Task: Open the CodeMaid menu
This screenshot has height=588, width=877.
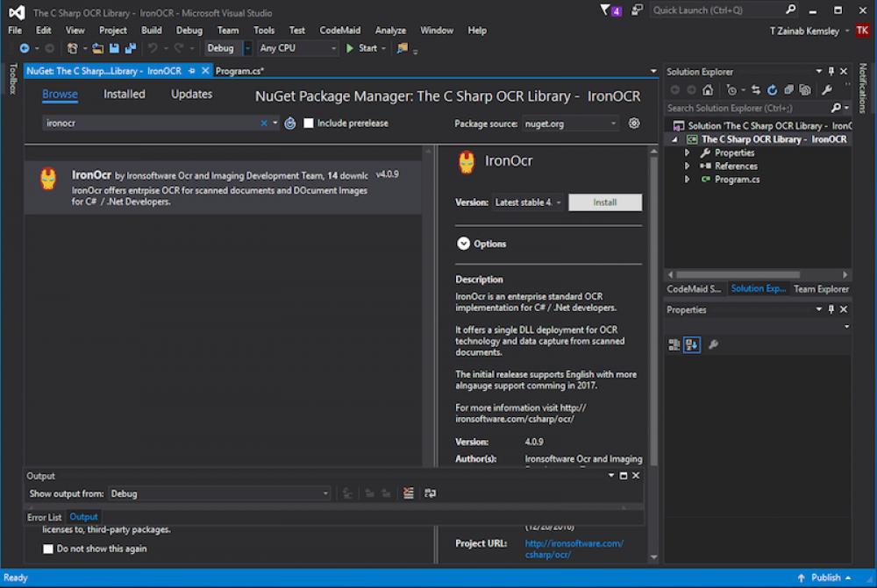Action: coord(340,29)
